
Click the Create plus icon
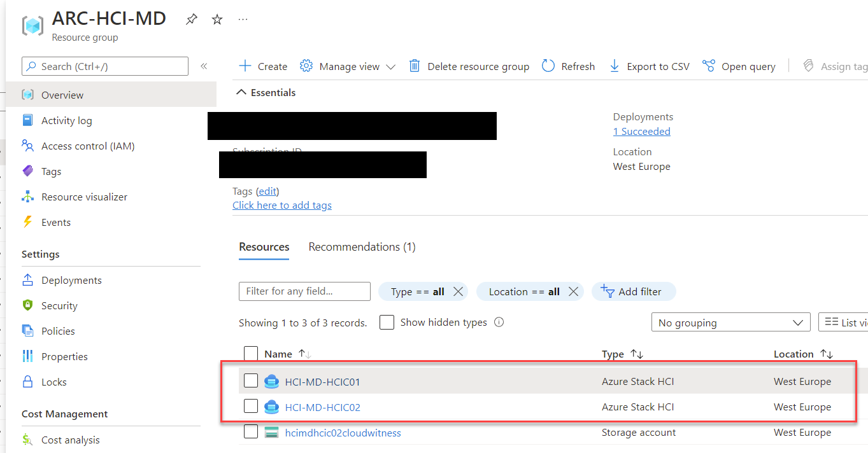pos(245,66)
